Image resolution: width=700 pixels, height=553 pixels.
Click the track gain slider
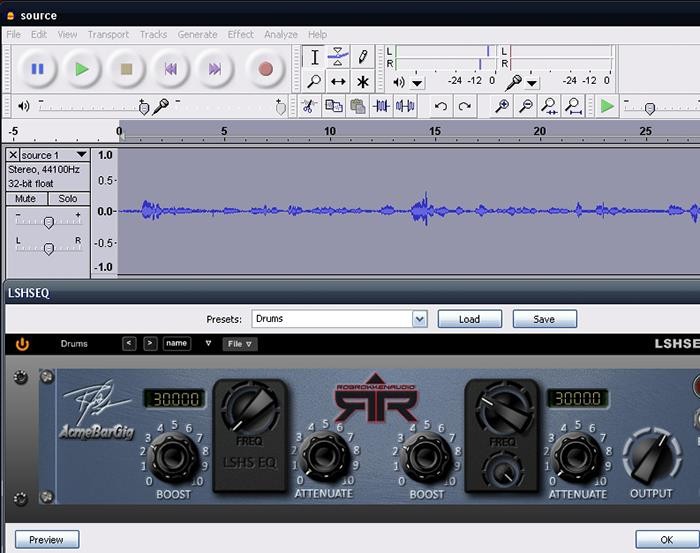point(48,221)
